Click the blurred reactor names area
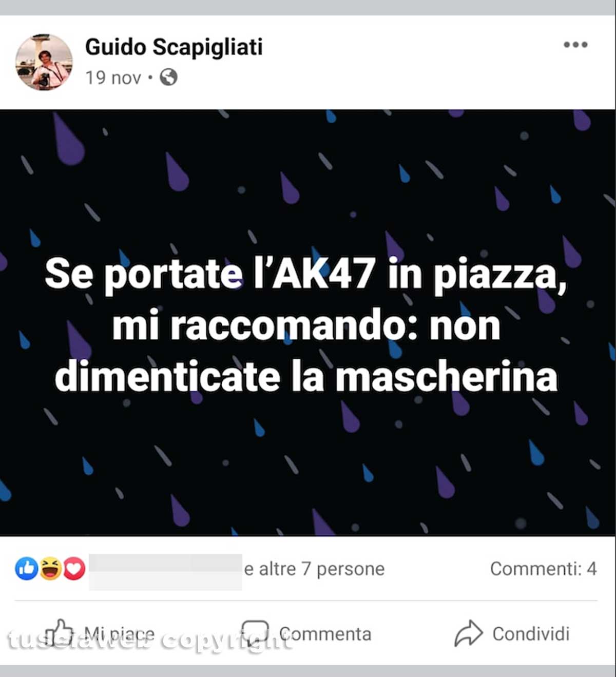Image resolution: width=616 pixels, height=677 pixels. pyautogui.click(x=166, y=572)
